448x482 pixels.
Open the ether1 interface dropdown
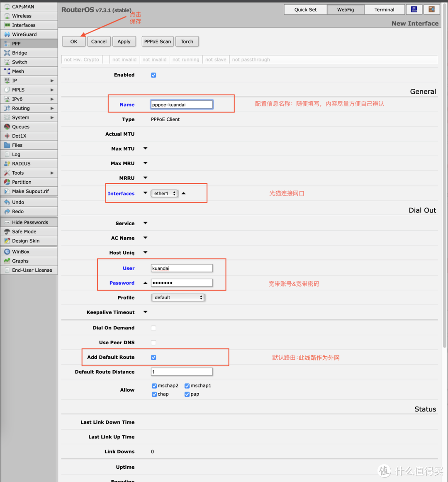coord(165,193)
